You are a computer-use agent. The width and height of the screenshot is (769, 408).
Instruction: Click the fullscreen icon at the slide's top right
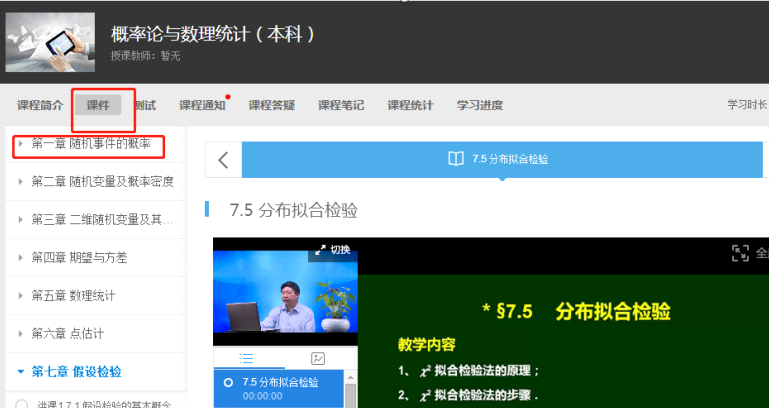[740, 253]
